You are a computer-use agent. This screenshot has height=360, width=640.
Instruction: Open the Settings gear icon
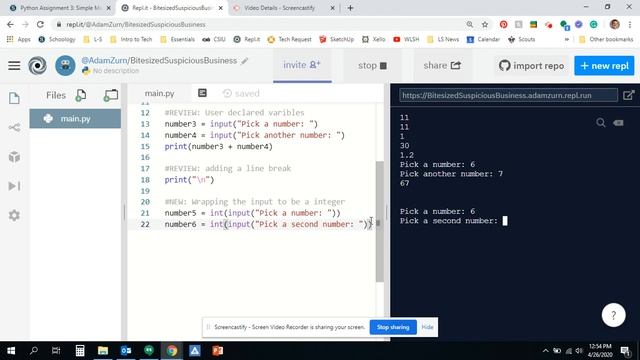click(14, 215)
